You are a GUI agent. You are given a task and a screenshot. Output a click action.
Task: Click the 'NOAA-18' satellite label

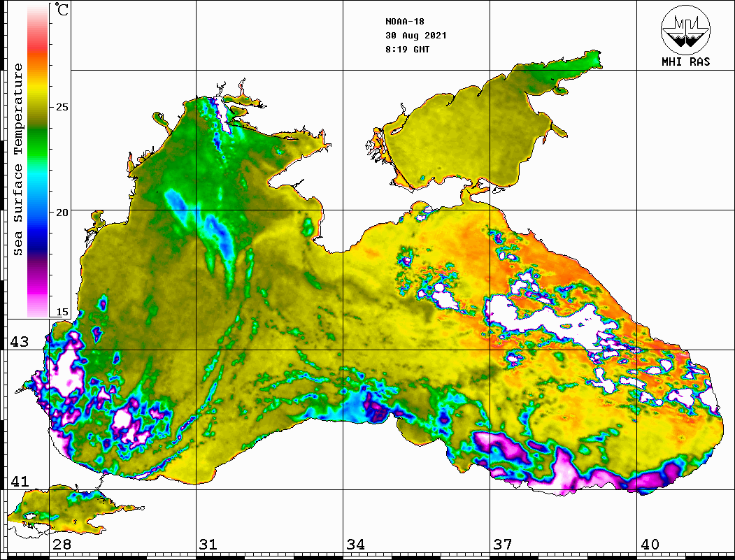pos(404,22)
